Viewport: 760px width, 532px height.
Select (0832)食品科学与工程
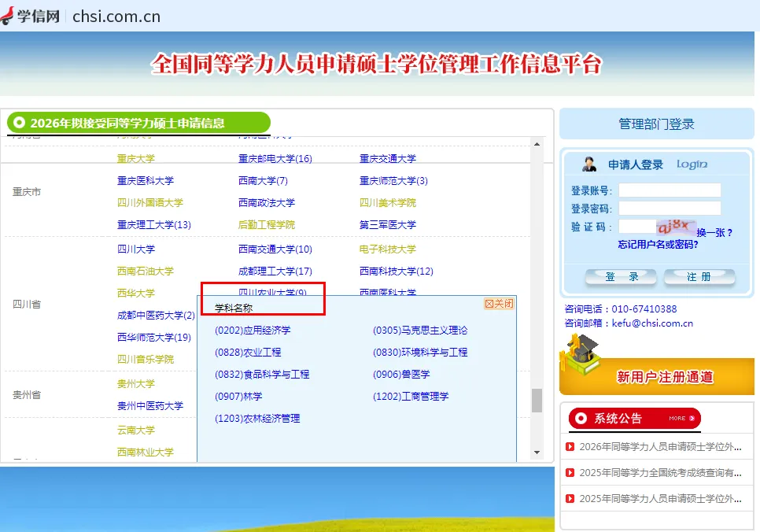(262, 375)
